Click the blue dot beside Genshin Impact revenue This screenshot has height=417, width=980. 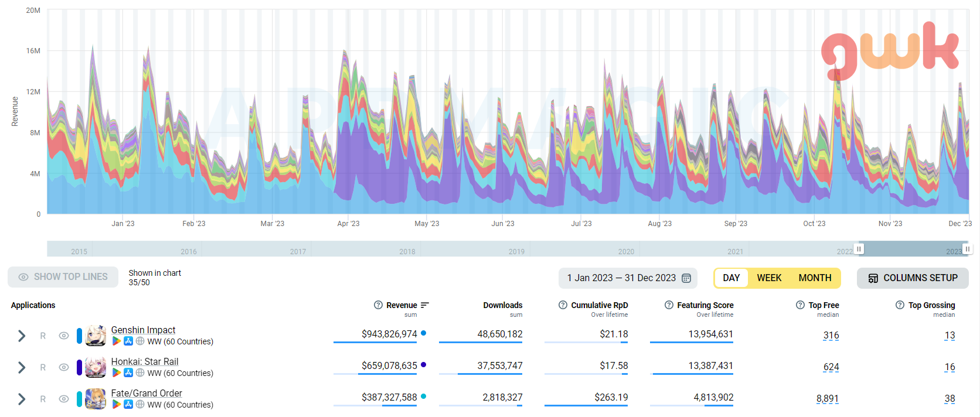[x=424, y=333]
